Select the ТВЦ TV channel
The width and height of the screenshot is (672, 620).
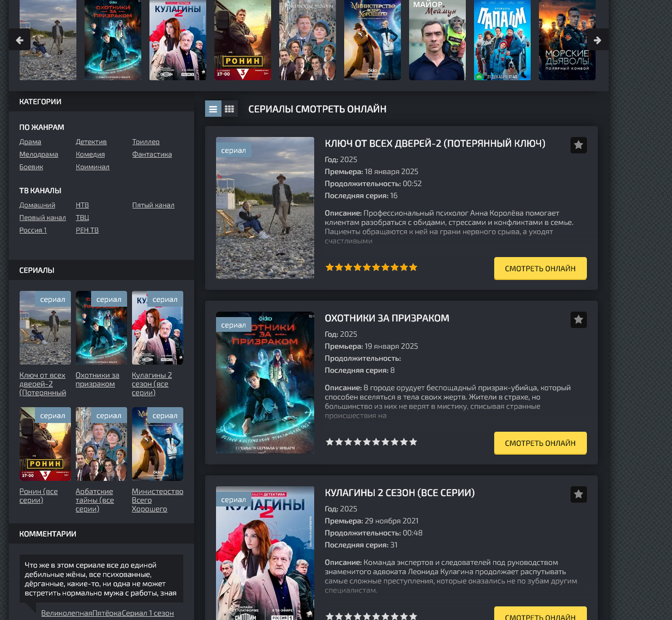tap(82, 217)
